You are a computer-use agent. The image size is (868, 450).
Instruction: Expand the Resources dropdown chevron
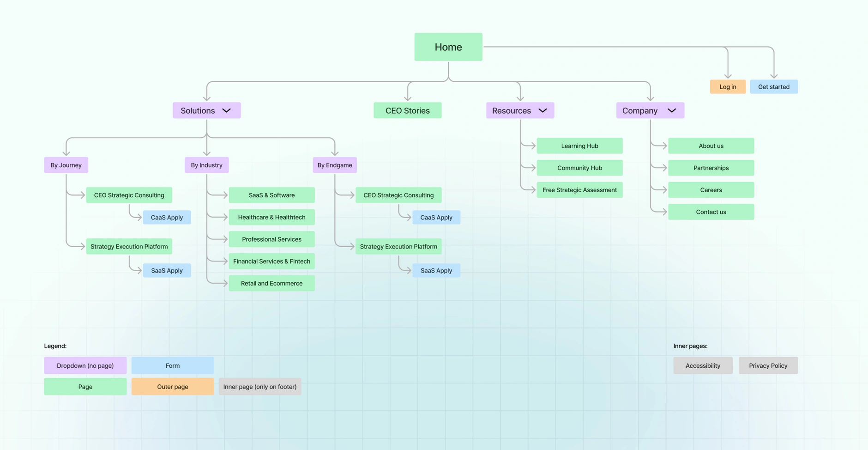coord(542,110)
